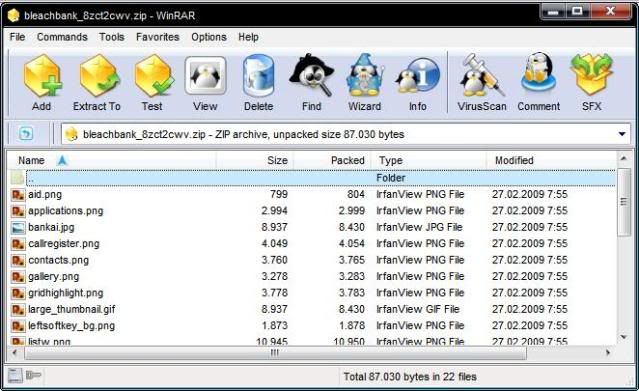Image resolution: width=639 pixels, height=391 pixels.
Task: Click the vertical scrollbar down arrow
Action: 624,337
